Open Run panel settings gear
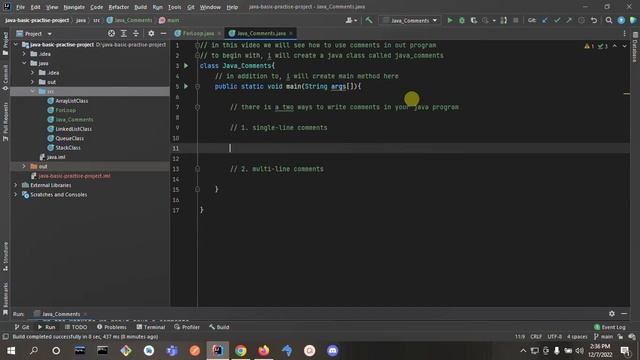This screenshot has height=360, width=640. point(612,313)
